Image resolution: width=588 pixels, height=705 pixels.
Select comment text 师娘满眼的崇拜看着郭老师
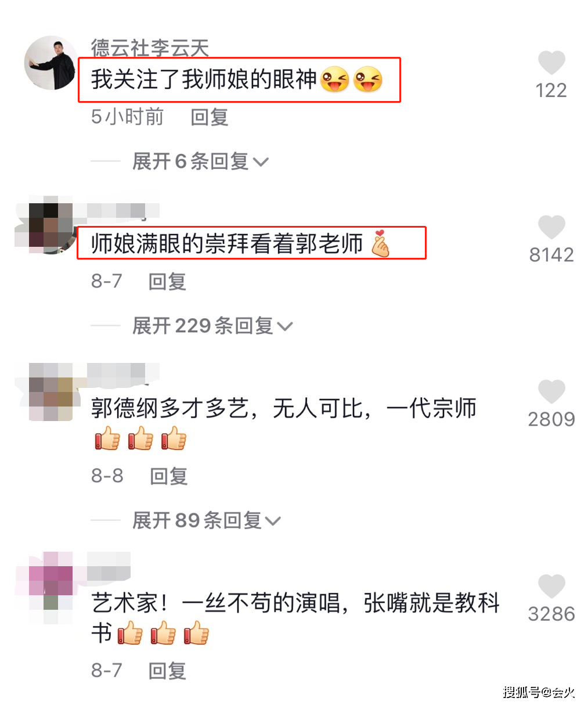[227, 244]
